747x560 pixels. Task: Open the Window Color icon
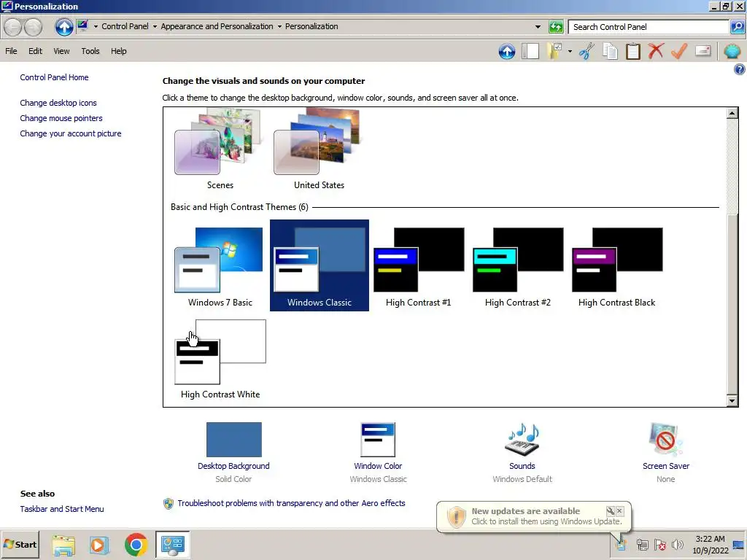pyautogui.click(x=378, y=440)
